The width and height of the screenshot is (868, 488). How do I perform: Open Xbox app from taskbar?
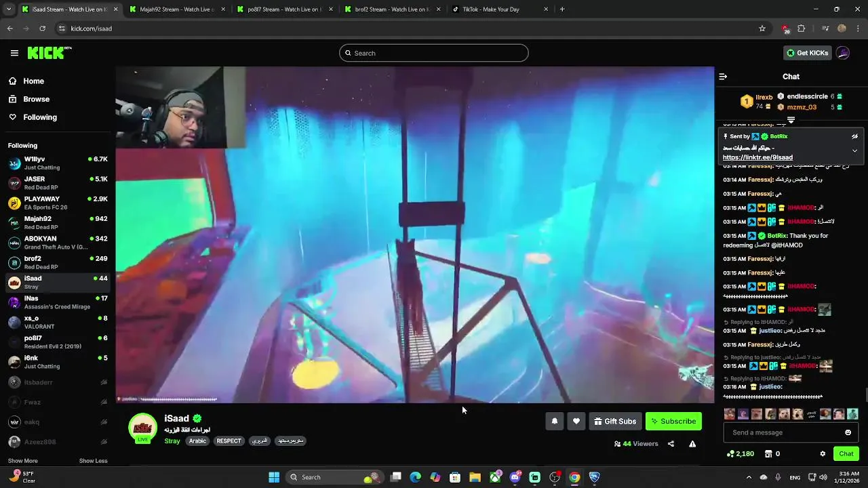496,477
